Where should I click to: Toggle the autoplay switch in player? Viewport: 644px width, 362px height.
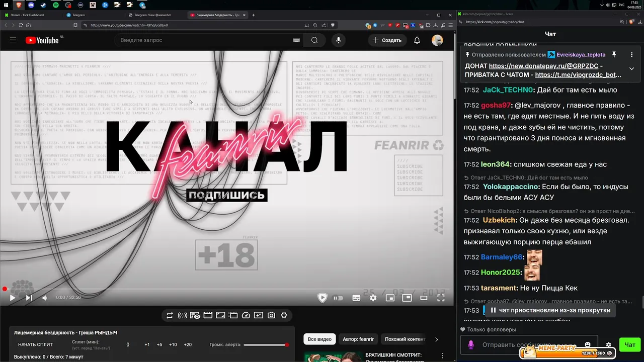pyautogui.click(x=338, y=298)
